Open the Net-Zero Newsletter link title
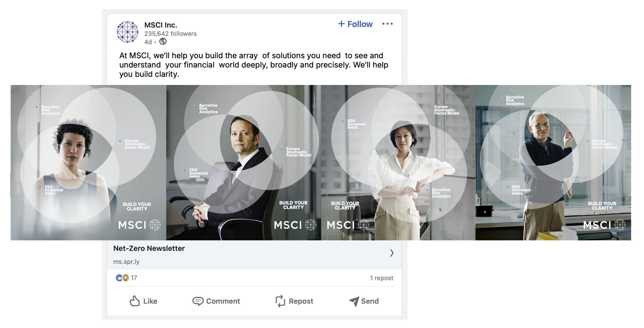The height and width of the screenshot is (328, 644). [149, 248]
